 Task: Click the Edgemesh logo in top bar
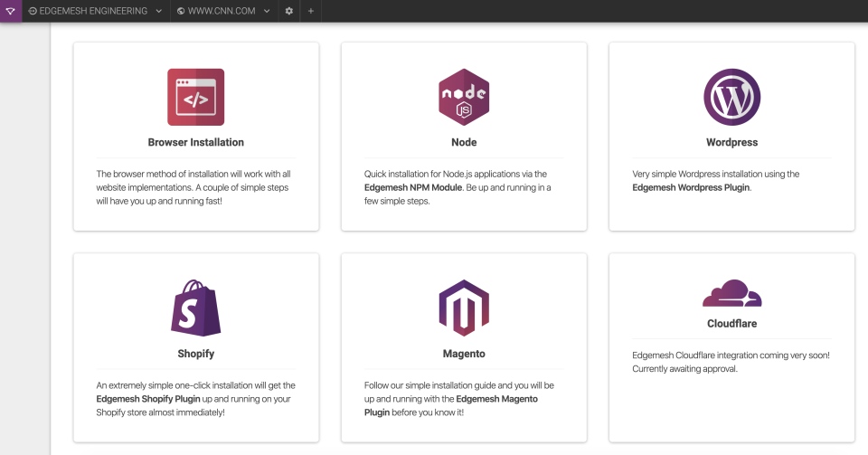click(11, 11)
